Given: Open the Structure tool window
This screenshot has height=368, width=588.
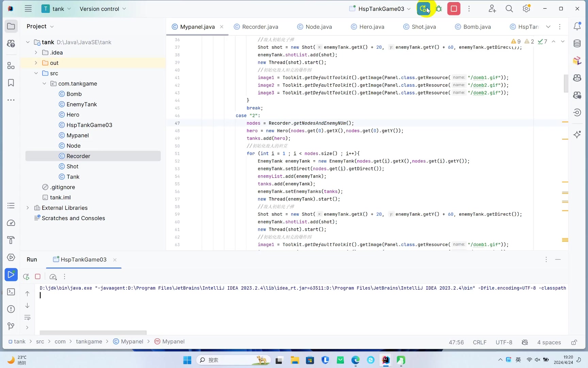Looking at the screenshot, I should 11,65.
